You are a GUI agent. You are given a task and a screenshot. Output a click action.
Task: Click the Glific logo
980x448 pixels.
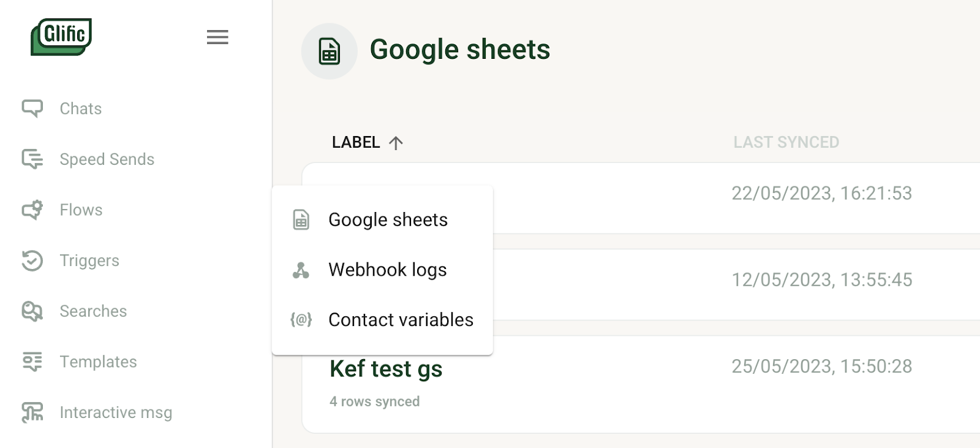(61, 37)
